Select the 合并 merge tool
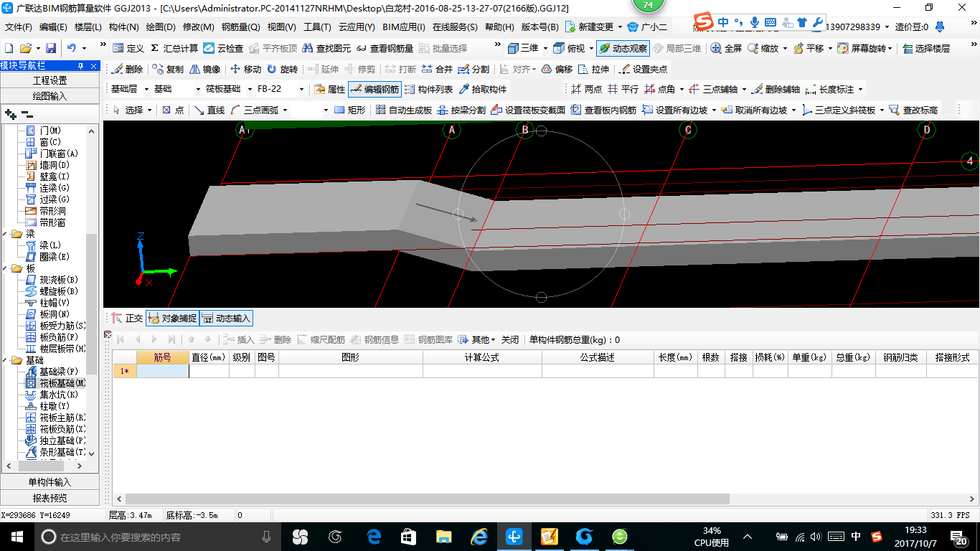Screen dimensions: 980x551 point(438,69)
